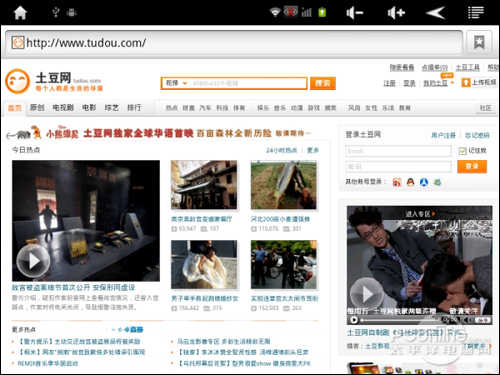Click the orange search button
Image resolution: width=500 pixels, height=375 pixels.
[322, 83]
